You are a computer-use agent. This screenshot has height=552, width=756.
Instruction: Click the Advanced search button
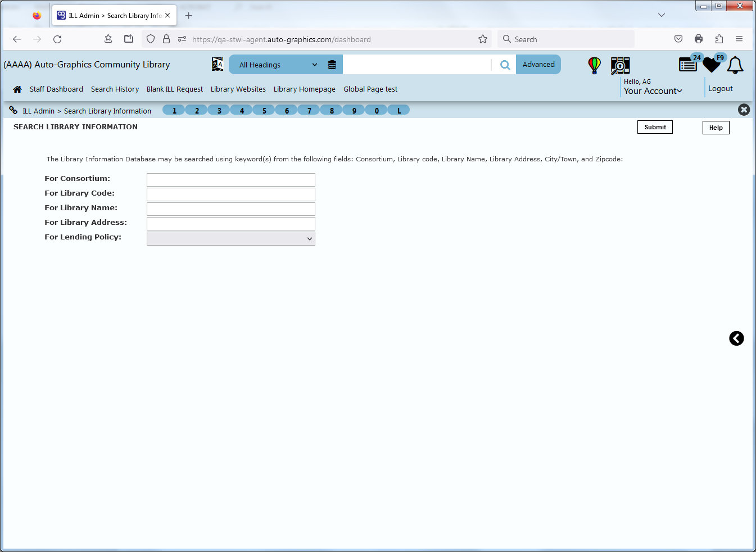[538, 65]
